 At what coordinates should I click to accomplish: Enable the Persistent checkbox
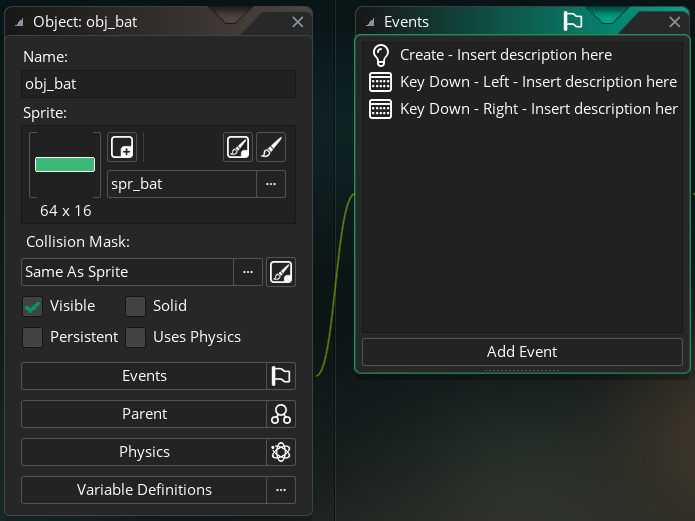32,337
